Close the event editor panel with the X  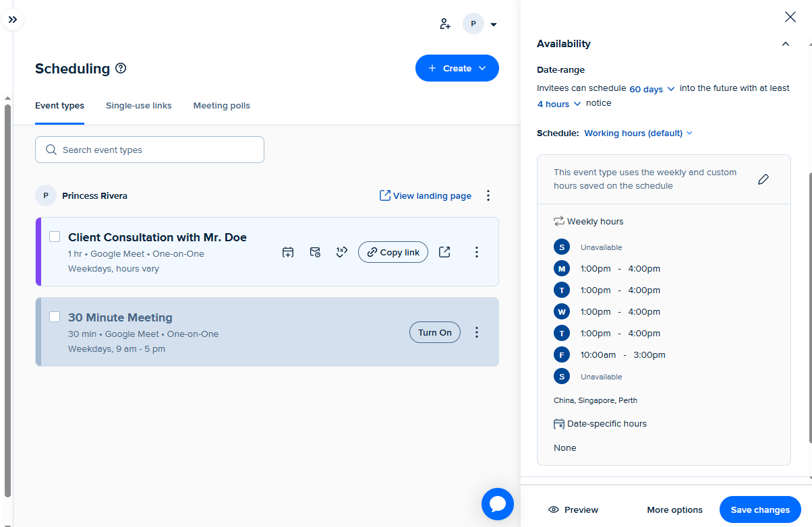[x=790, y=18]
